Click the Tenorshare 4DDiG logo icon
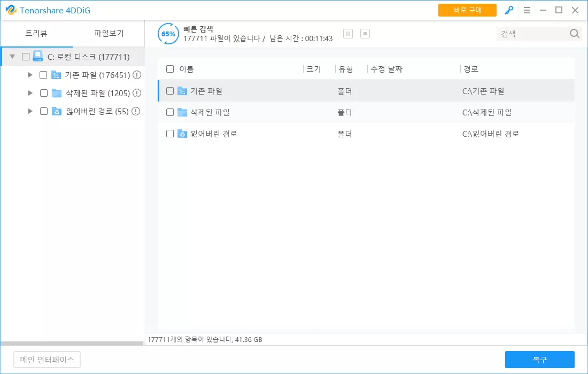 (x=11, y=10)
